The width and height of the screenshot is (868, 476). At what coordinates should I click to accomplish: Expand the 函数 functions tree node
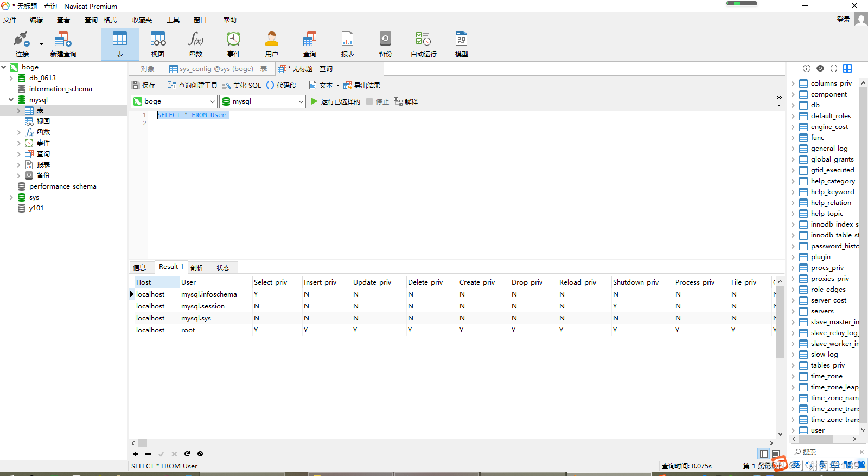coord(19,132)
